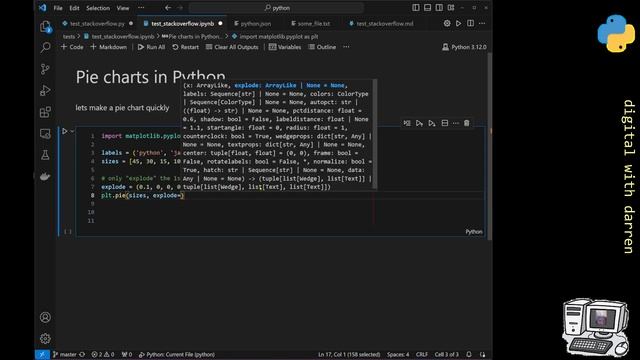Click the VS Code logo icon
This screenshot has height=360, width=640.
(x=42, y=8)
